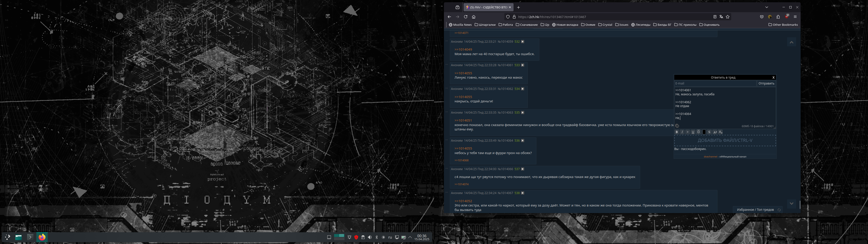The image size is (868, 244).
Task: Open the volume control in system tray
Action: (x=370, y=237)
